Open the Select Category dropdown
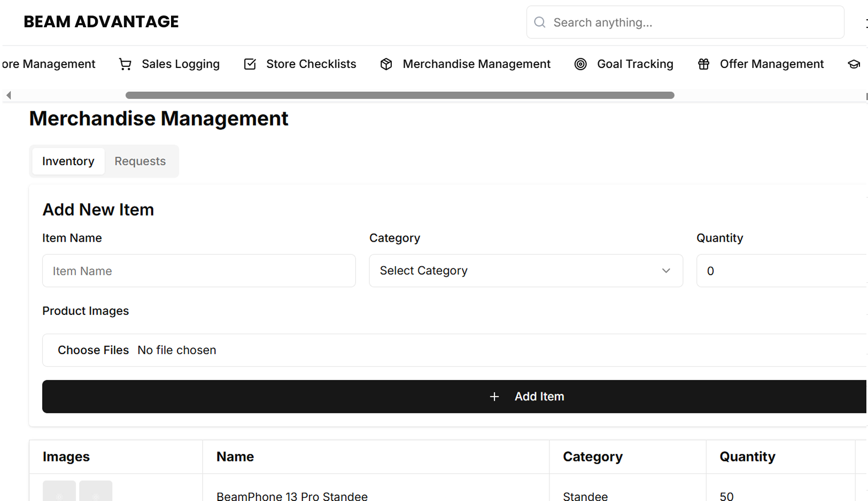This screenshot has width=868, height=501. click(x=525, y=271)
